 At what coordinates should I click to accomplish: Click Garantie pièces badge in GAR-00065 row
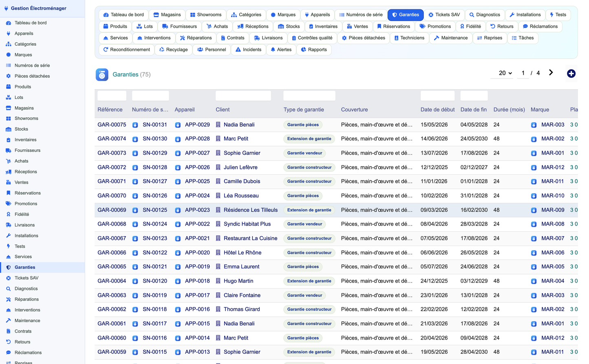click(303, 267)
